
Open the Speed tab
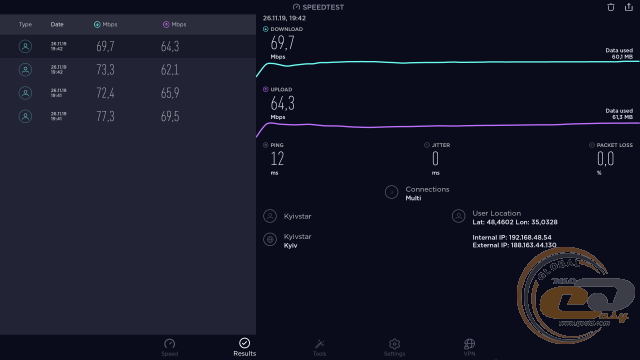(x=169, y=348)
